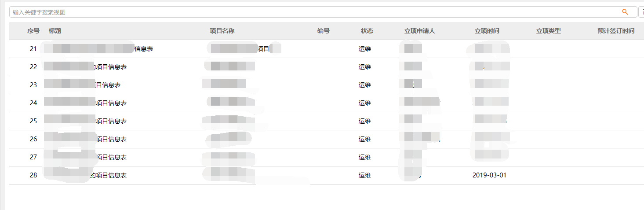Screen dimensions: 644x210
Task: Click 运维 status in row 25
Action: 365,122
